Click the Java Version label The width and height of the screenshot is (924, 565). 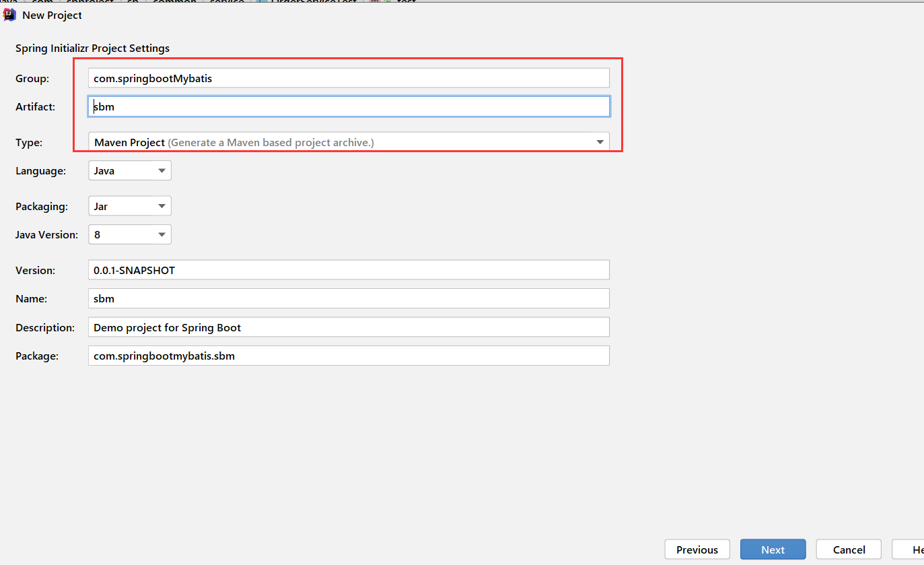point(46,234)
